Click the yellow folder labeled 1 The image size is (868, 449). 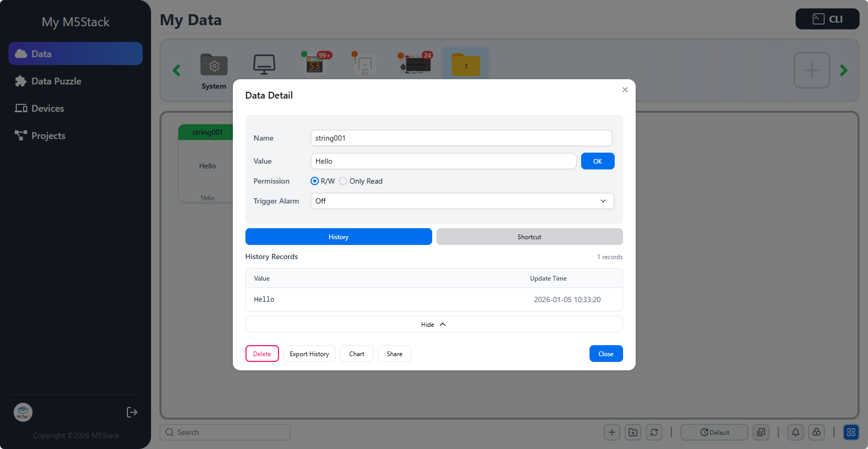pos(466,66)
